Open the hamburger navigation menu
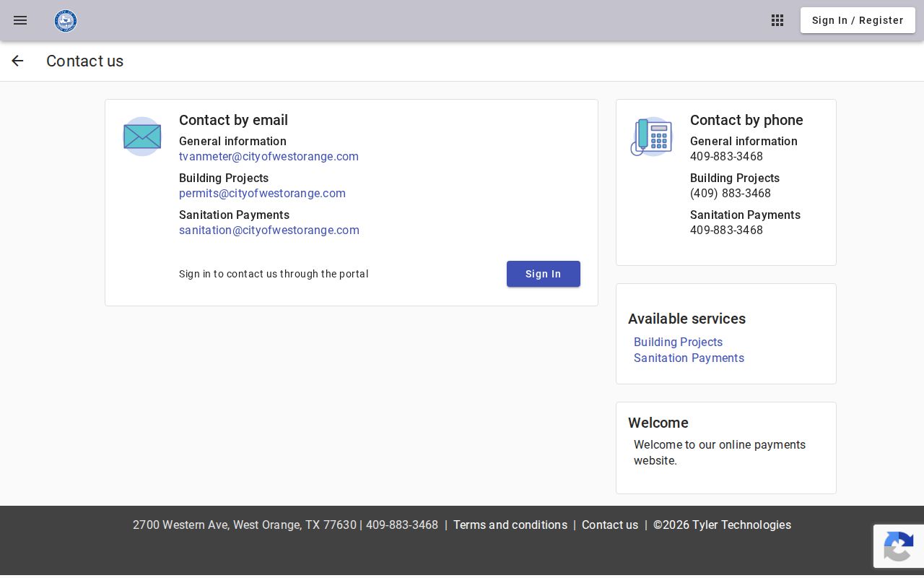Viewport: 924px width, 578px height. [x=20, y=20]
